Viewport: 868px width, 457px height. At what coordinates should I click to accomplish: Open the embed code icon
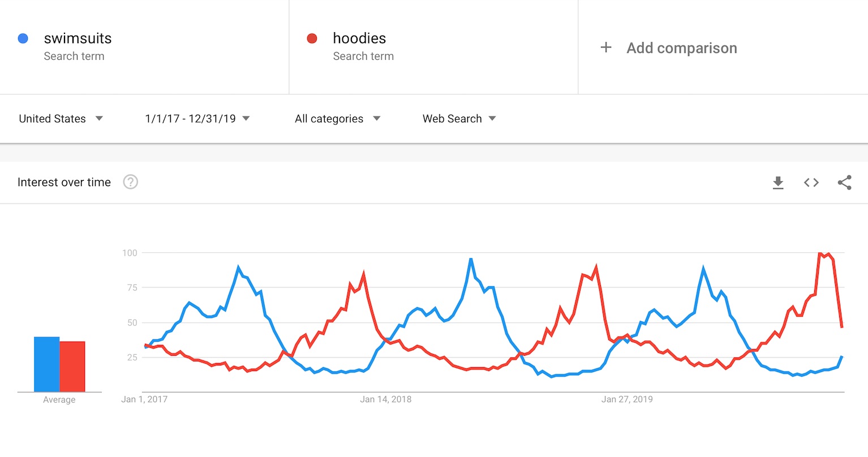[811, 182]
